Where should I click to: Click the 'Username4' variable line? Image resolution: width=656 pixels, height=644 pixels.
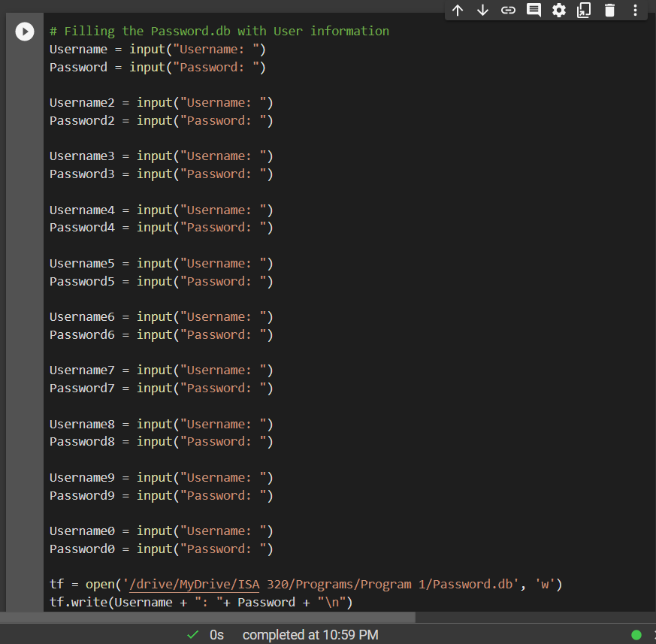coord(161,210)
